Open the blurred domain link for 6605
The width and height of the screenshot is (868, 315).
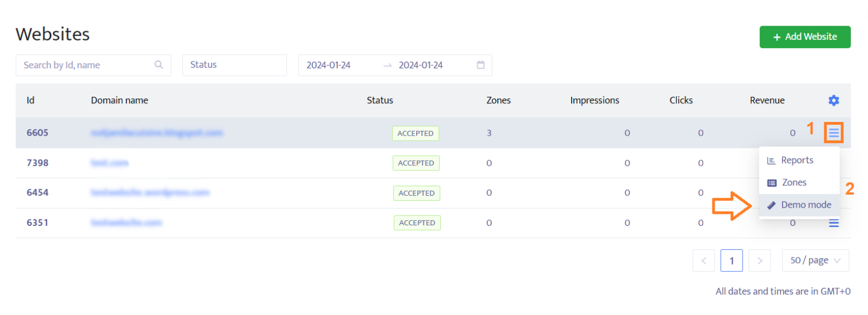click(157, 133)
